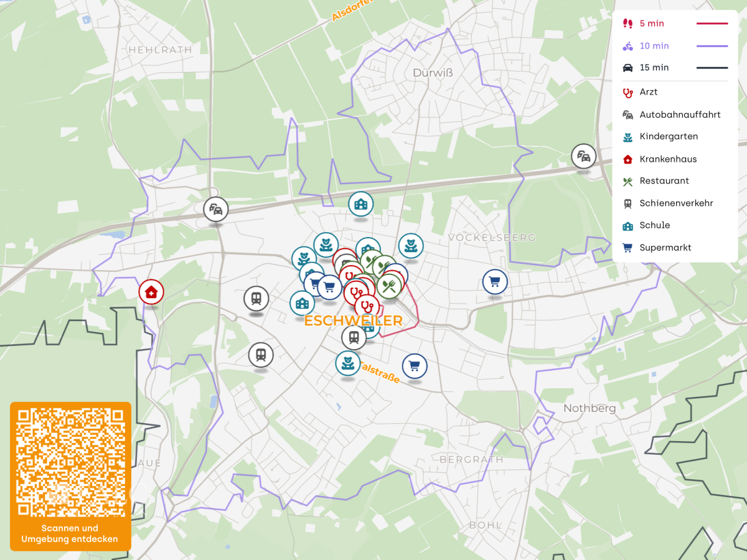
Task: Select the supermarket marker beside Talstraße
Action: pos(415,366)
